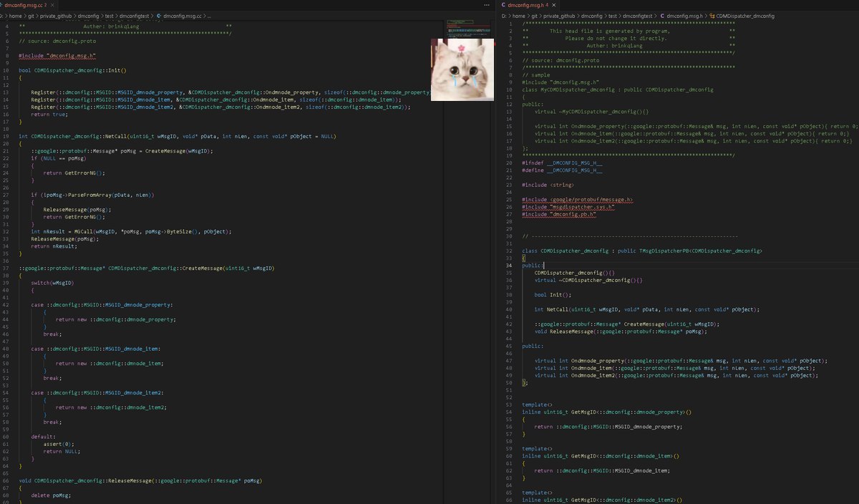859x504 pixels.
Task: Click C++ file icon in dmconfig.msg.cc breadcrumb
Action: click(x=158, y=16)
